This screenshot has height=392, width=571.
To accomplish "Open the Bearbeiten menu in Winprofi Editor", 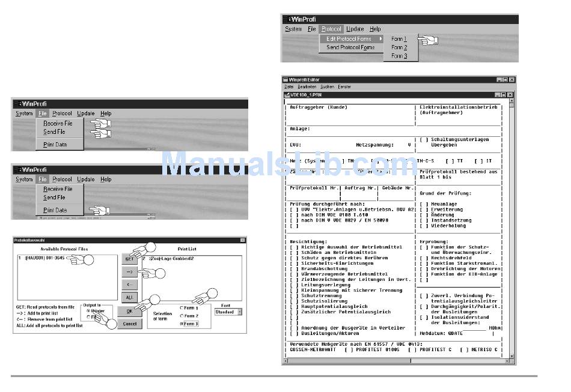I will 307,87.
